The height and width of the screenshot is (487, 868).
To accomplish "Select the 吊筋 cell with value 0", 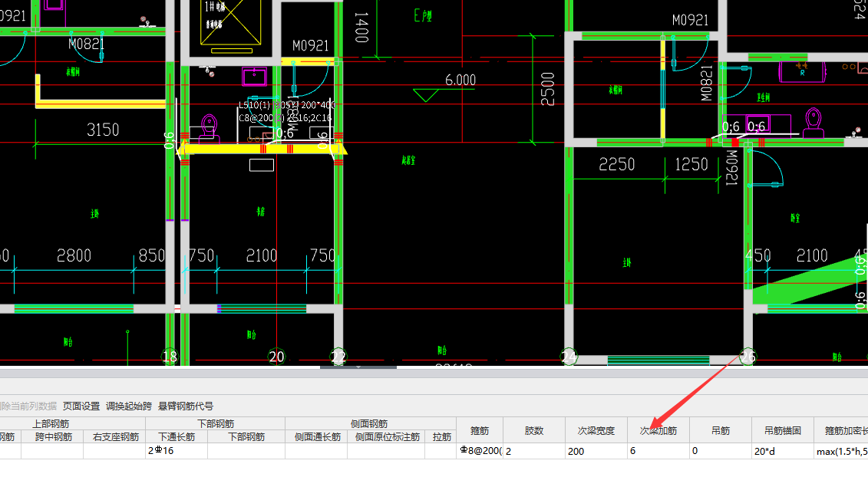I will (720, 451).
